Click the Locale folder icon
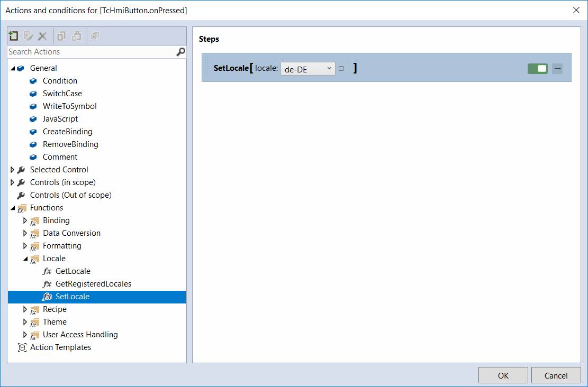 pyautogui.click(x=34, y=260)
